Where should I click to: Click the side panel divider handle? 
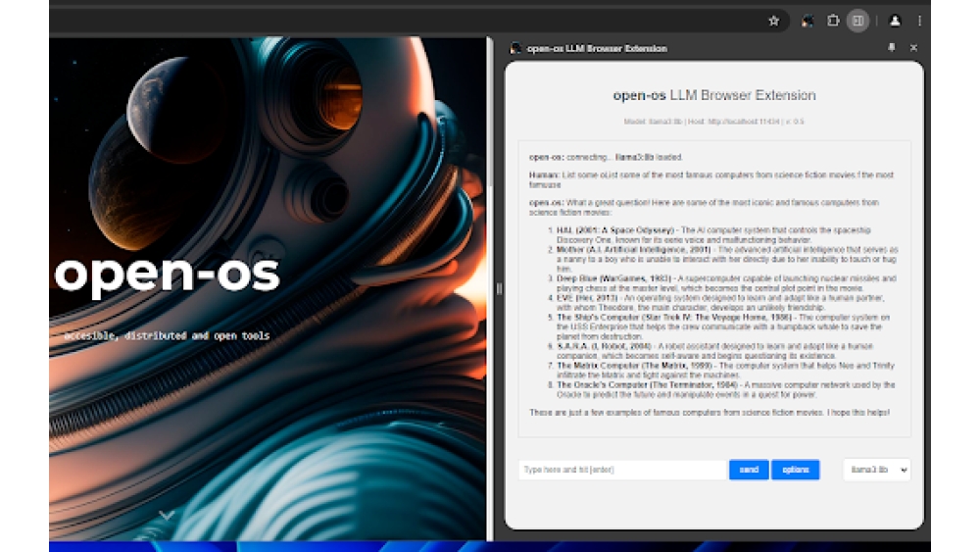[499, 289]
